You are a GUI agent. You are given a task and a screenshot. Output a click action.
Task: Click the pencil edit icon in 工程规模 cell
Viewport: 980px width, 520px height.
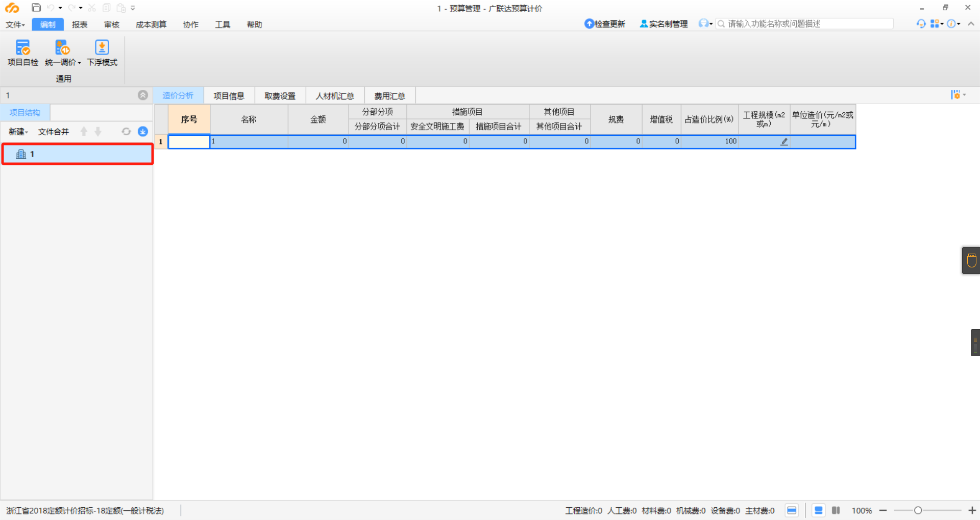click(784, 141)
